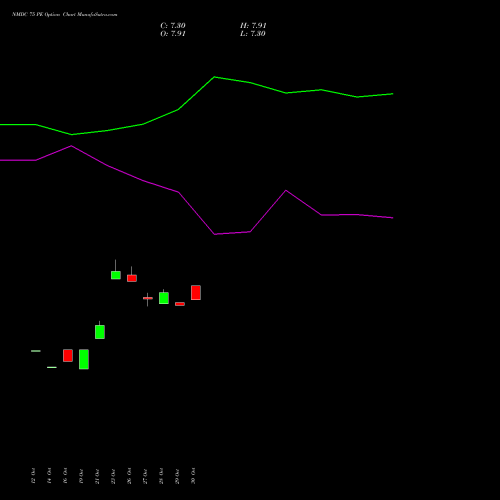The image size is (500, 500).
Task: Click the 26 Oct date axis label
Action: point(129,476)
